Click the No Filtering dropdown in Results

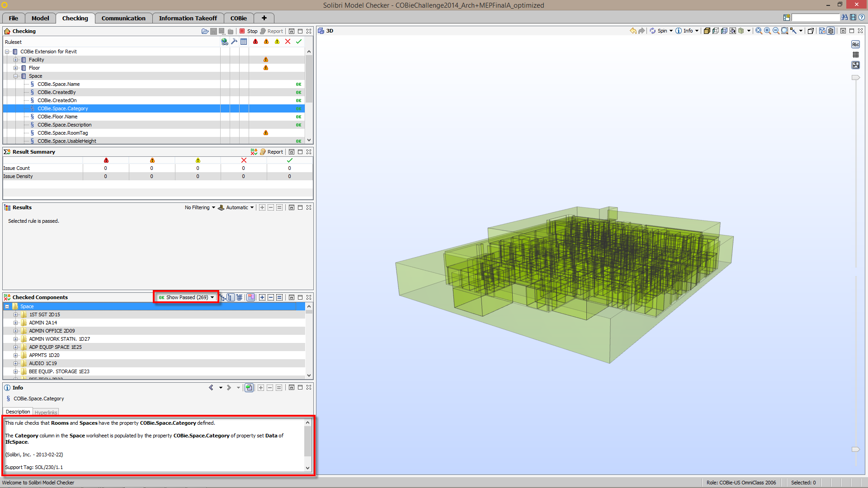[x=200, y=207]
